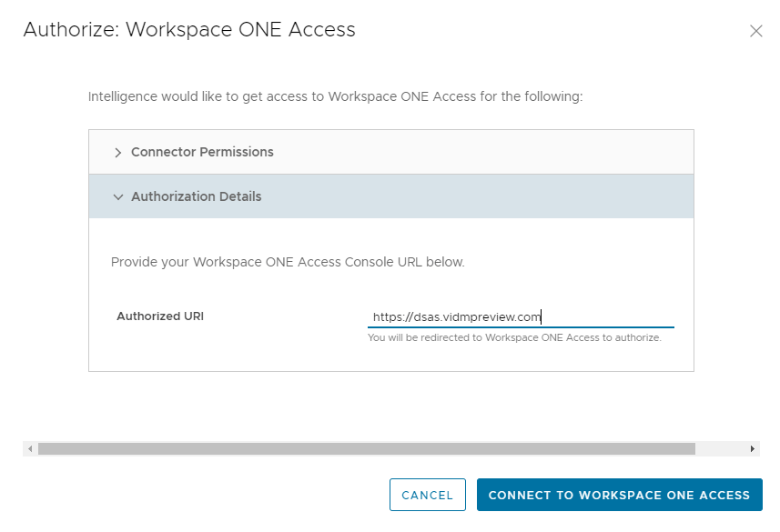Screen dimensions: 780x532
Task: Select the Connector Permissions section label
Action: click(x=202, y=152)
